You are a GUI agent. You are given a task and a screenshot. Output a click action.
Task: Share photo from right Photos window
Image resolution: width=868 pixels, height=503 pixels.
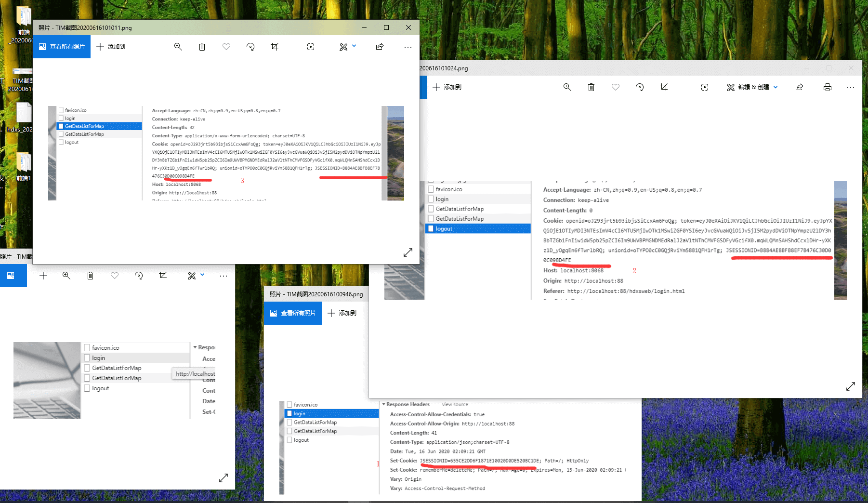(800, 87)
